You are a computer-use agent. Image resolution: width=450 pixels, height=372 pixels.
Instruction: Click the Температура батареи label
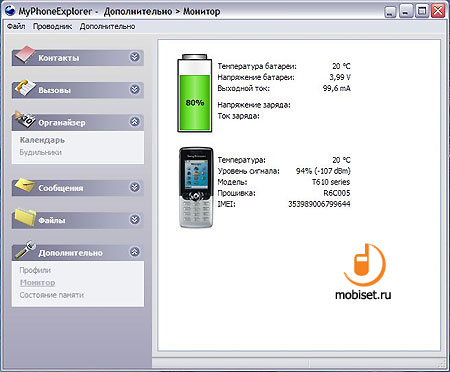pyautogui.click(x=257, y=66)
